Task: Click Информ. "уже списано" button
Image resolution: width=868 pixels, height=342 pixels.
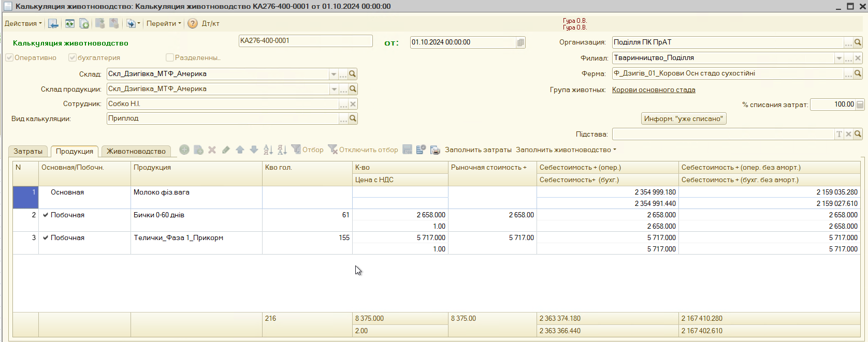Action: click(684, 119)
